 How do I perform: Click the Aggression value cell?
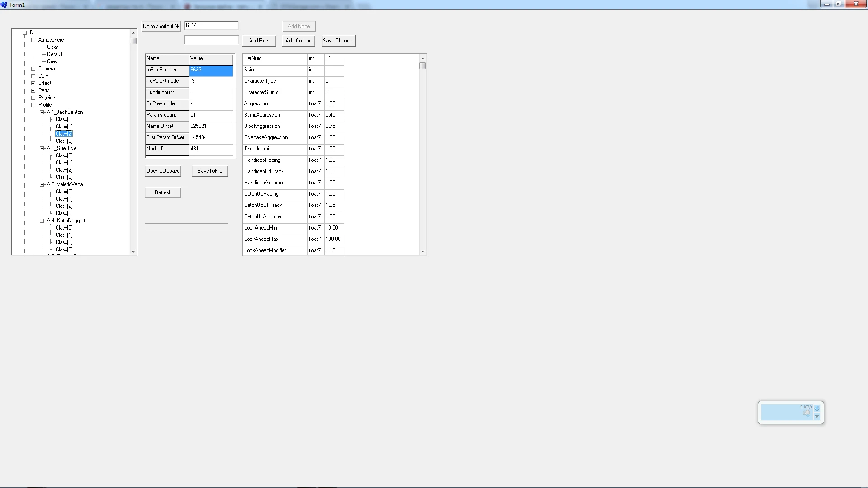[x=334, y=104]
